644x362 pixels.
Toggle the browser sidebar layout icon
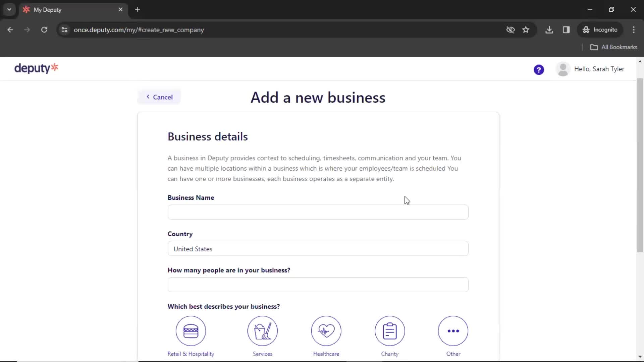(567, 29)
